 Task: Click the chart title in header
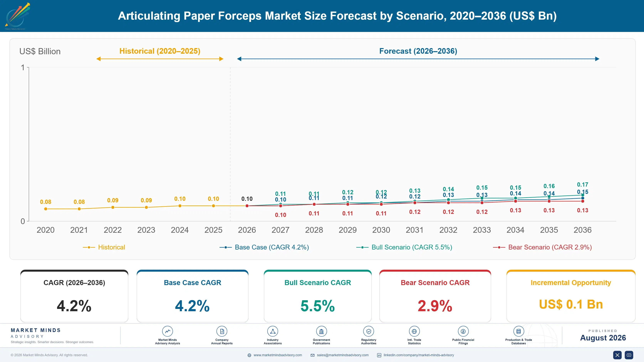(x=337, y=16)
